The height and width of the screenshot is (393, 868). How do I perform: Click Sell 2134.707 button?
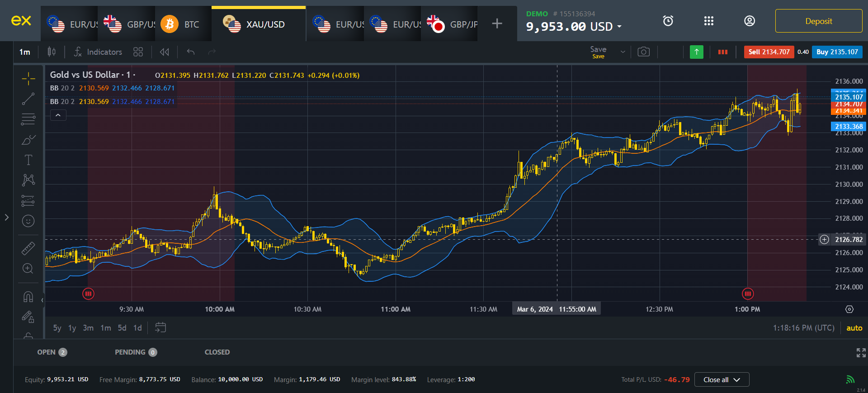pos(769,52)
